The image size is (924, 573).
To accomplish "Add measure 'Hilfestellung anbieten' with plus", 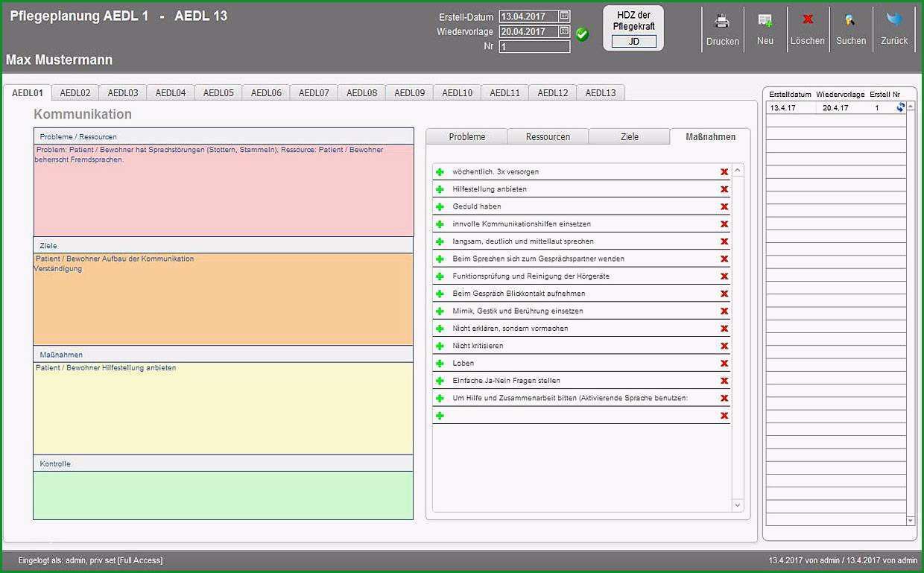I will coord(440,189).
